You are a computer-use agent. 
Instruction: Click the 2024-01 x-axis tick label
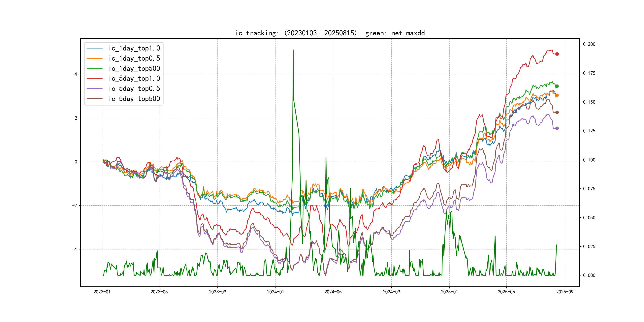click(x=275, y=292)
